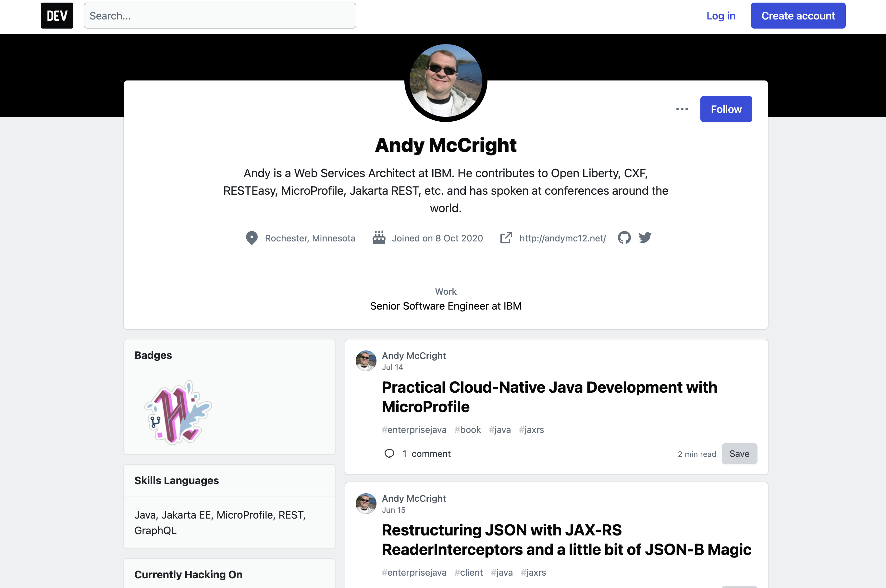Screen dimensions: 886x588
Task: Click Save on the MicroProfile article
Action: [739, 453]
